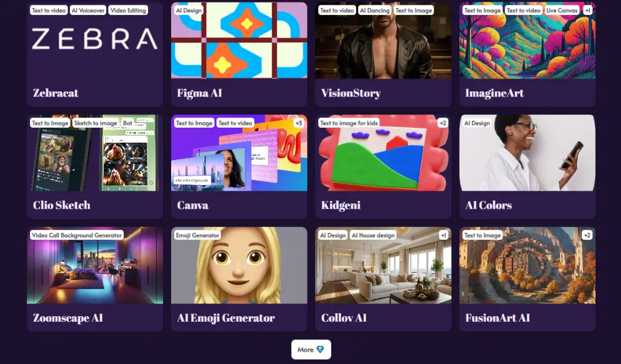The height and width of the screenshot is (364, 621).
Task: Pick the AI House design tag
Action: tap(373, 235)
